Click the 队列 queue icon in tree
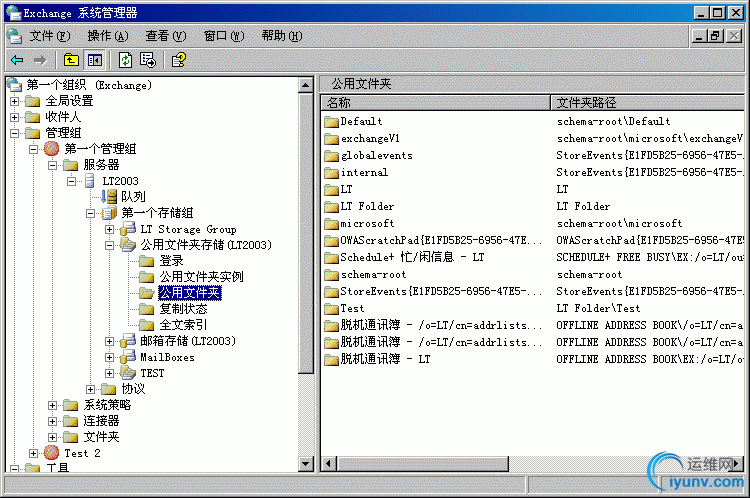The image size is (750, 498). click(109, 197)
